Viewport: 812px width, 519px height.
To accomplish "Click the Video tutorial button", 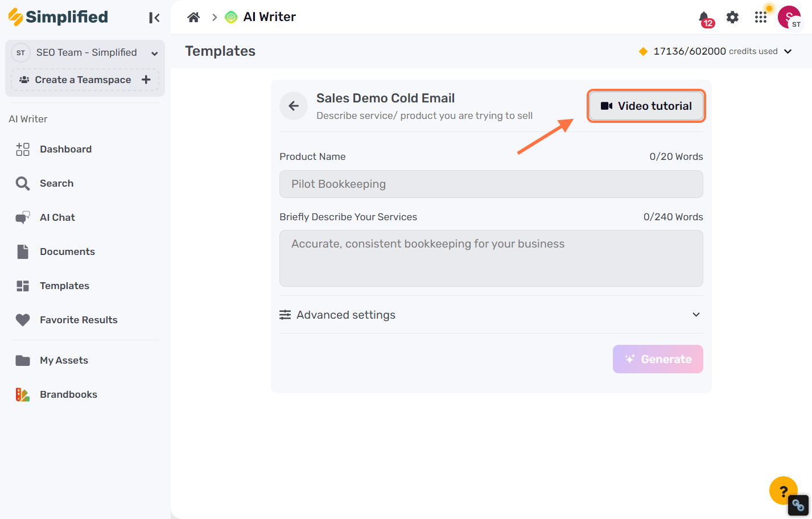I will tap(646, 106).
